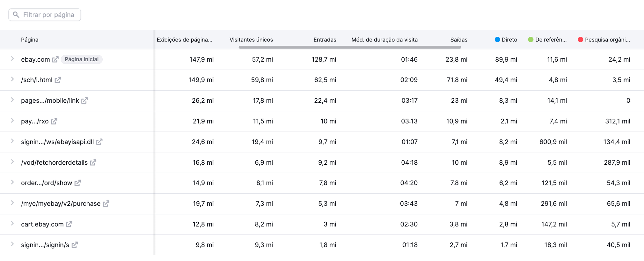This screenshot has height=261, width=644.
Task: Expand the pages.../mobile/link row
Action: (12, 100)
